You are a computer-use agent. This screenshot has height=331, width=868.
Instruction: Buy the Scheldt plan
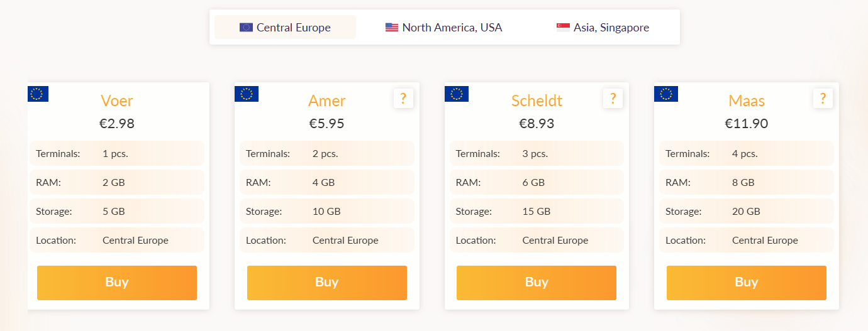click(537, 283)
